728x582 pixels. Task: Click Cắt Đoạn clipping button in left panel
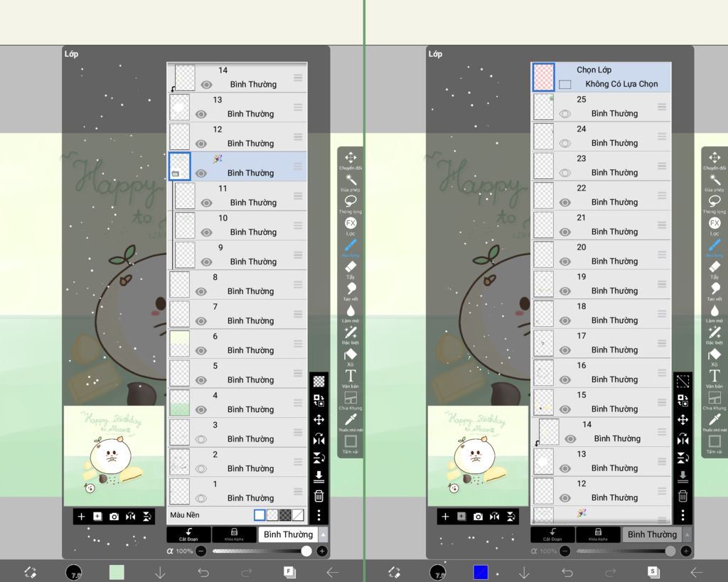point(188,534)
